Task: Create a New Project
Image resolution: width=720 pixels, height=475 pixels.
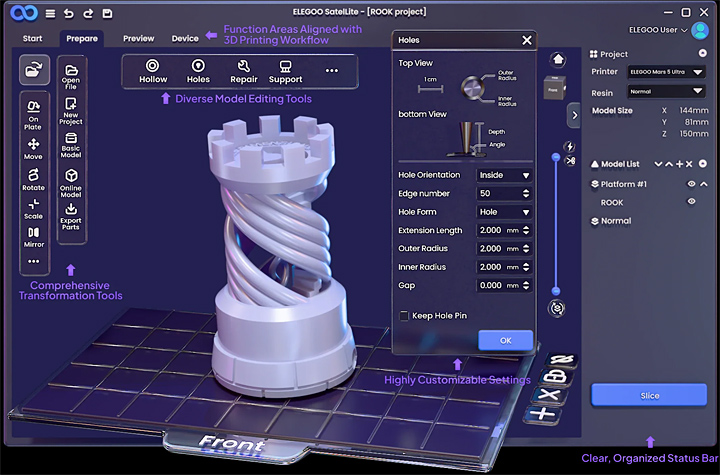Action: tap(71, 111)
